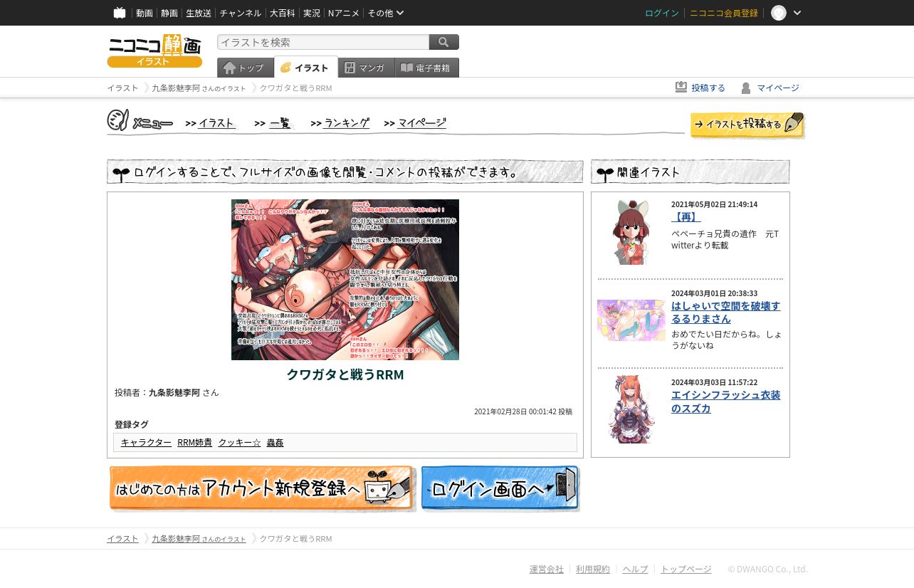Click イラスト in the top breadcrumb

coord(122,88)
